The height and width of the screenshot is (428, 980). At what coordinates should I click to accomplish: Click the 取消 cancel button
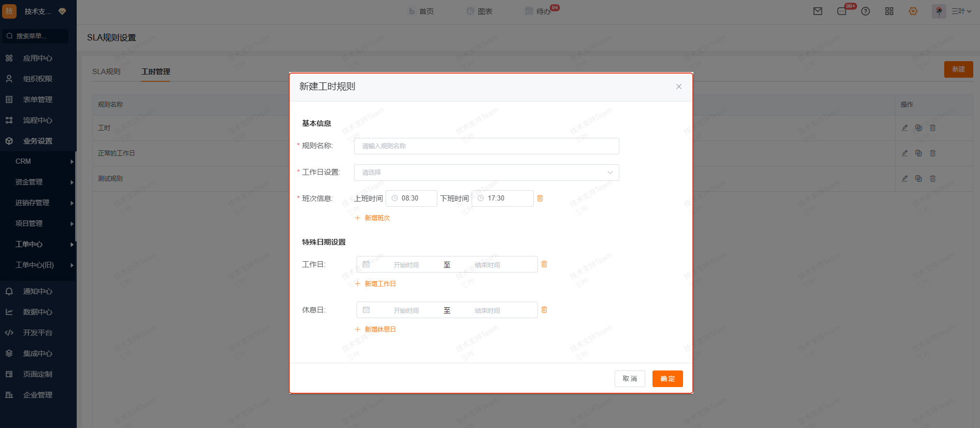pos(630,379)
